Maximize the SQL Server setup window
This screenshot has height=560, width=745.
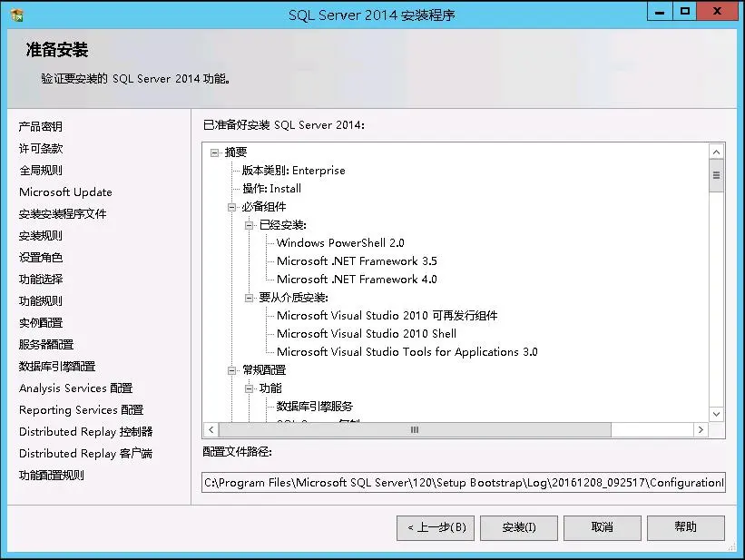(x=685, y=12)
